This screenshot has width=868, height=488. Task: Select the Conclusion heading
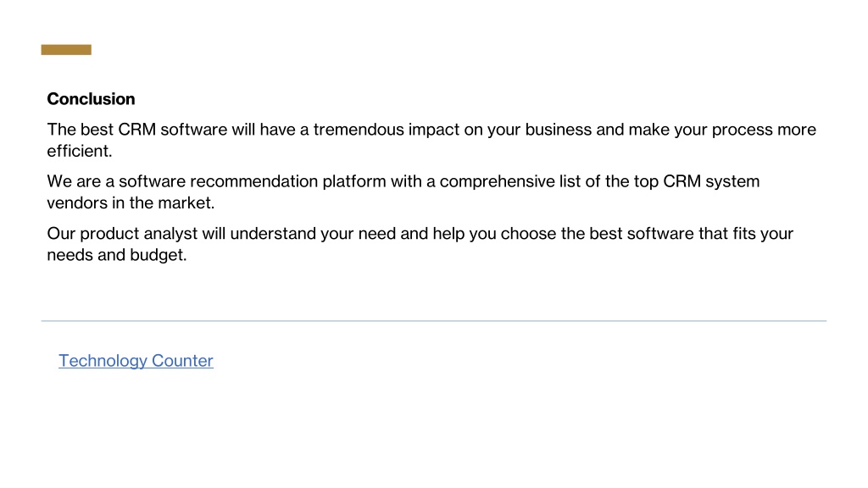(91, 99)
